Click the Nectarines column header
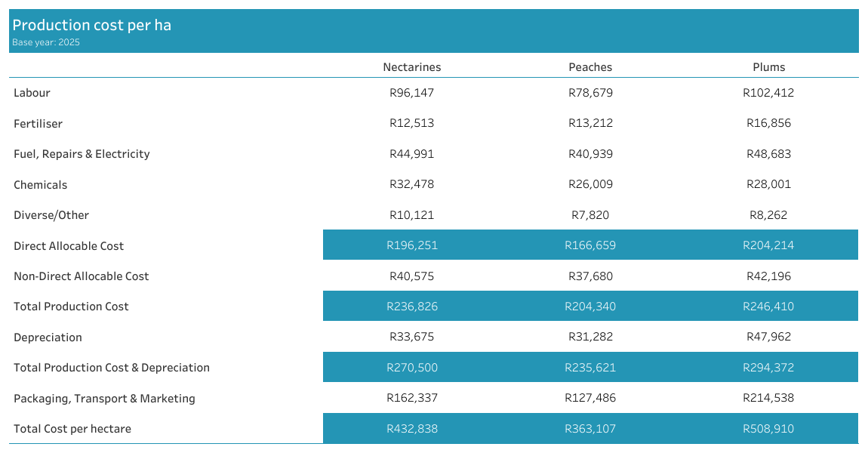868x453 pixels. pos(411,67)
